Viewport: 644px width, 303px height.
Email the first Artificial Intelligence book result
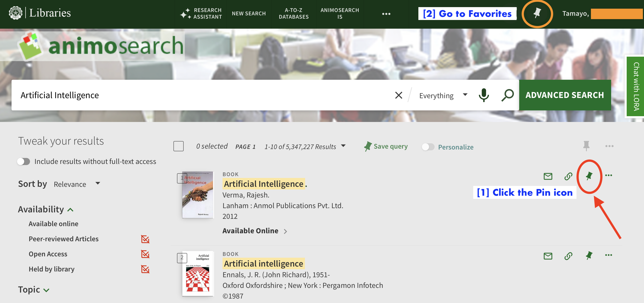click(x=548, y=176)
